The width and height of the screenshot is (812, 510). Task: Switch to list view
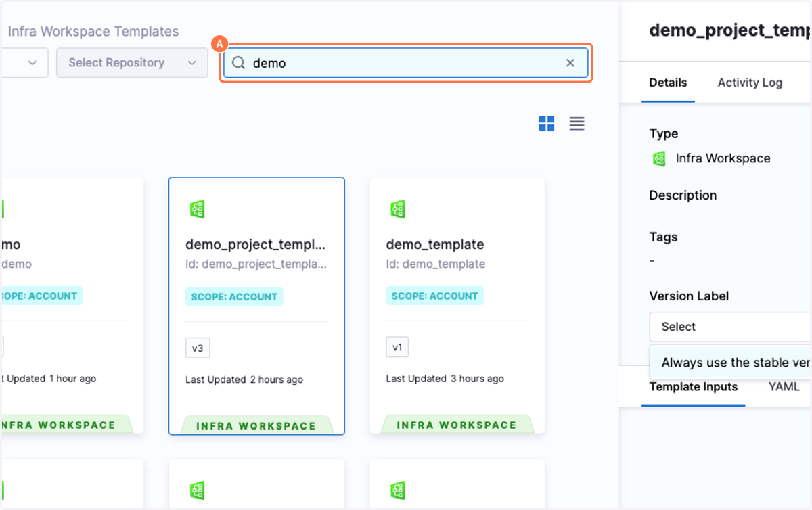577,124
